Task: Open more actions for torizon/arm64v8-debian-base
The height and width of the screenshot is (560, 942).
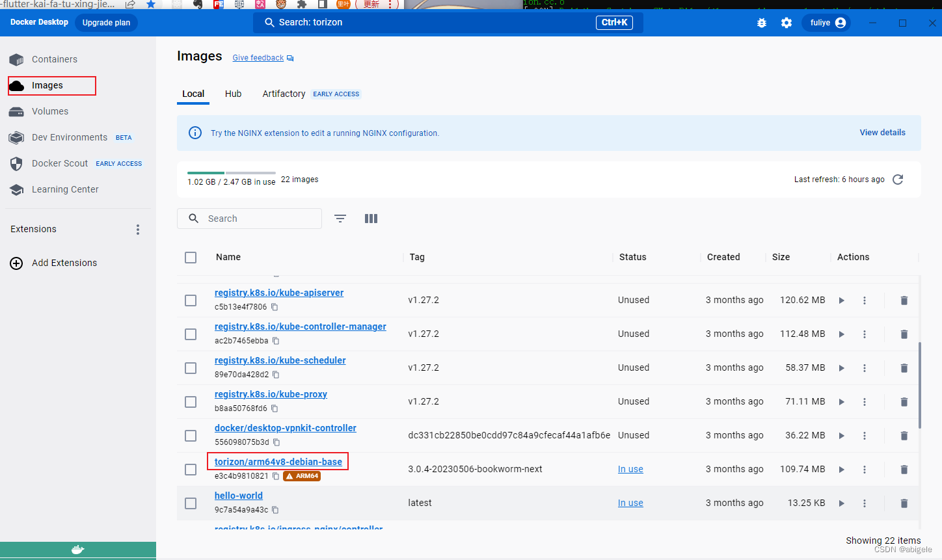Action: [865, 470]
